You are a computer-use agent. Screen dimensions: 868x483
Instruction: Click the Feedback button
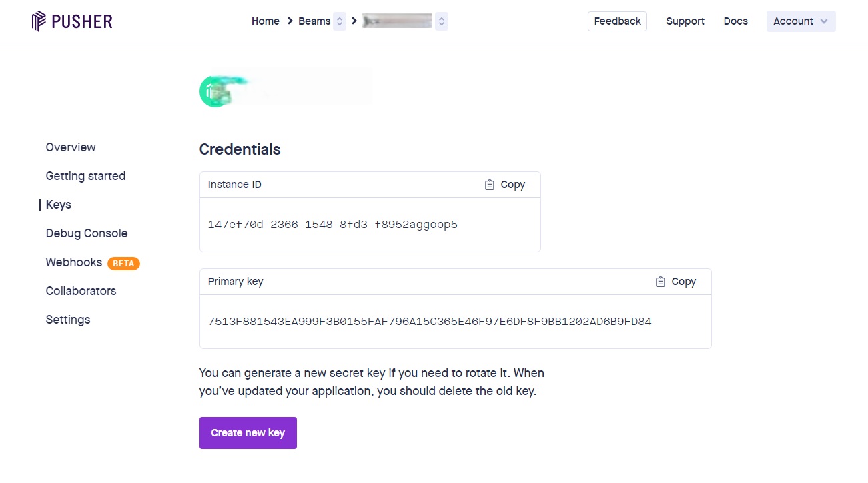tap(617, 21)
